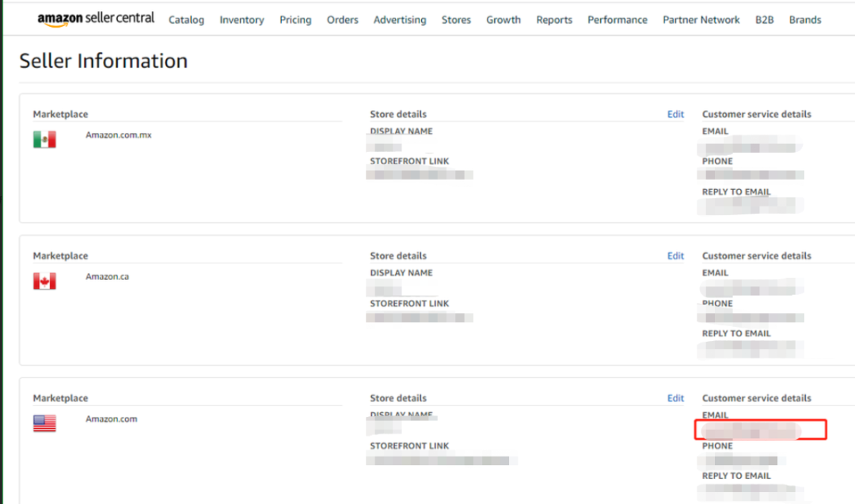Viewport: 855px width, 504px height.
Task: Select the Amazon.ca marketplace text
Action: click(x=107, y=276)
